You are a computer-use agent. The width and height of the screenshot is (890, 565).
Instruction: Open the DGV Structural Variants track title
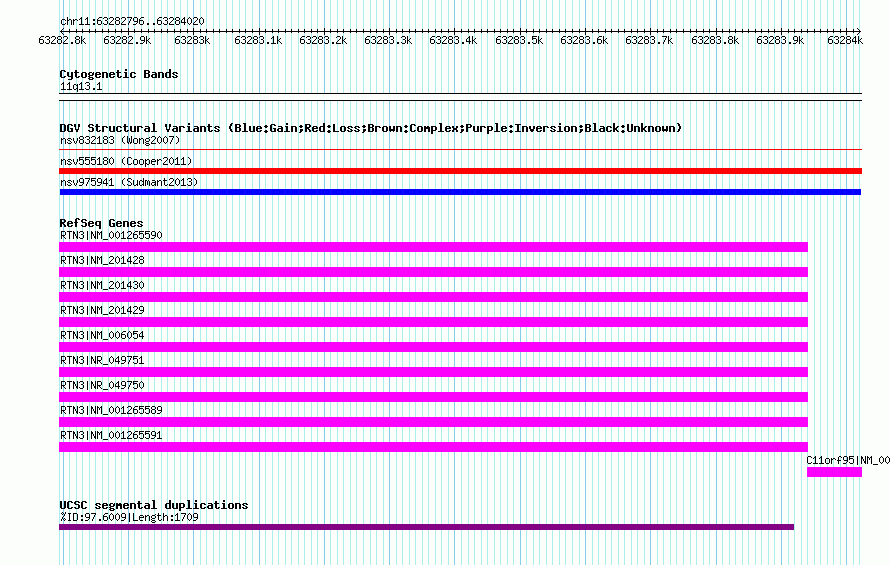click(371, 128)
